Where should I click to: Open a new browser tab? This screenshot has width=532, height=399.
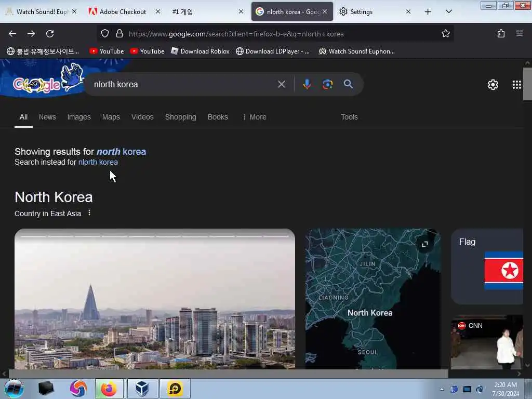pos(428,12)
